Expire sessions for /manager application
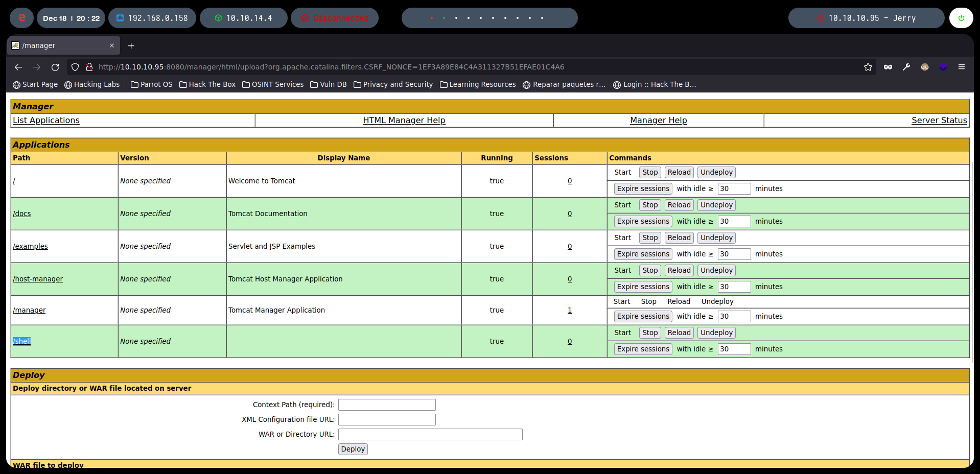The height and width of the screenshot is (474, 980). 643,316
